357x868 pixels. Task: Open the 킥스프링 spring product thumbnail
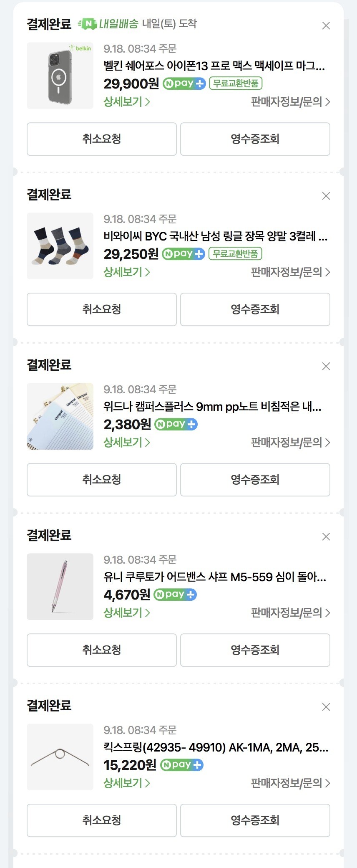(60, 757)
